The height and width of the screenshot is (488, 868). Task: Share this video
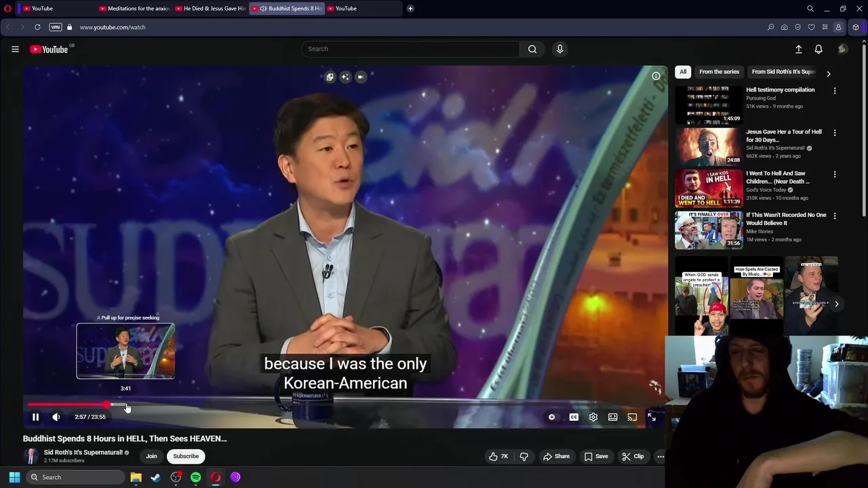pyautogui.click(x=556, y=456)
